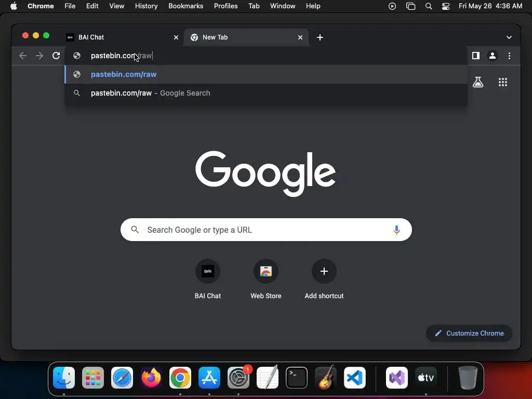This screenshot has width=532, height=399.
Task: Start voice search with the microphone
Action: [396, 230]
